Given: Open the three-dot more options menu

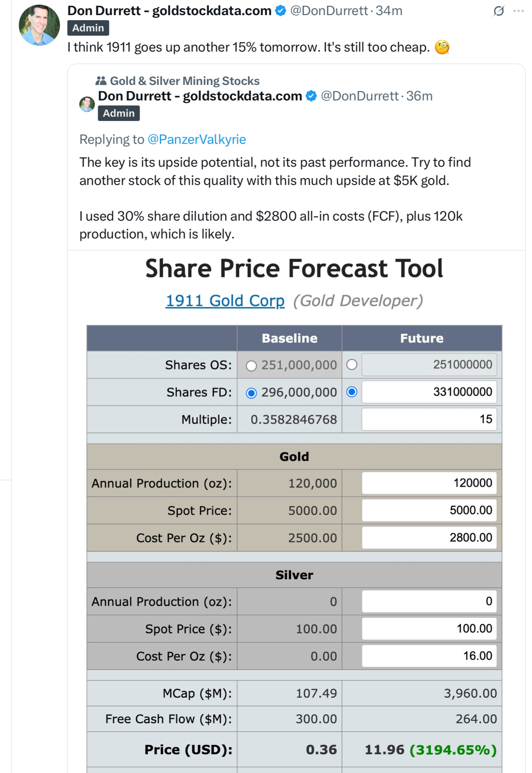Looking at the screenshot, I should [x=519, y=11].
